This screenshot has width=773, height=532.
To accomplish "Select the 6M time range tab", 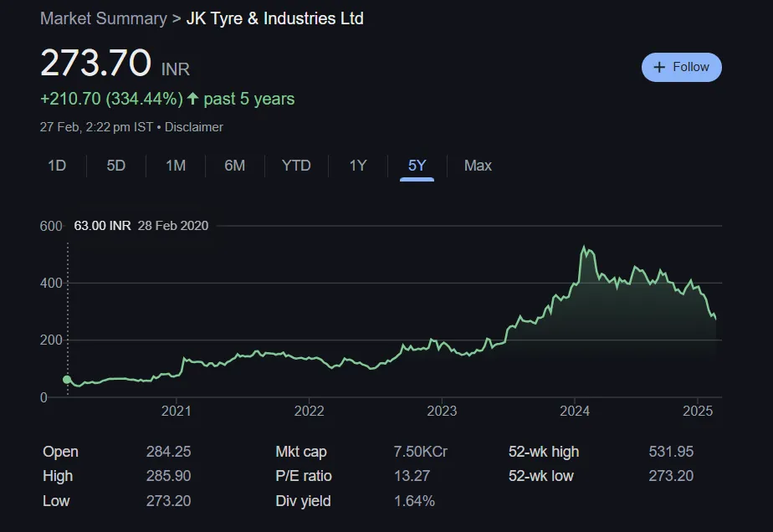I will coord(234,166).
